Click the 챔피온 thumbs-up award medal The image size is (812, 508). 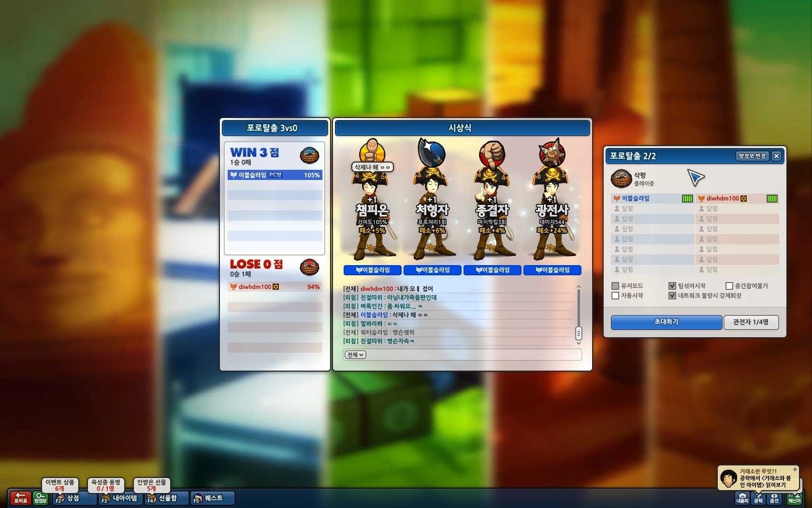pos(372,151)
